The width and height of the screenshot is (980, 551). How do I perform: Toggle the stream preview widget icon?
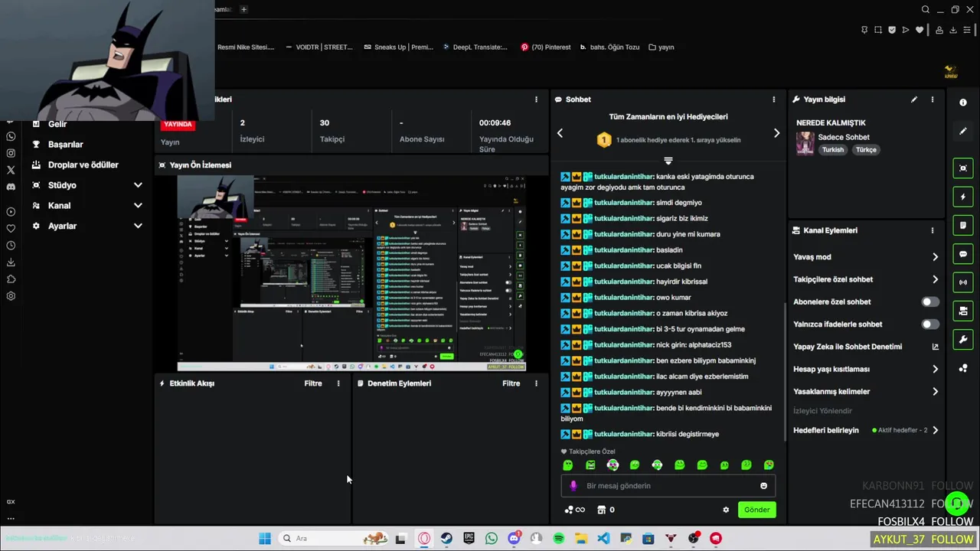pos(963,168)
